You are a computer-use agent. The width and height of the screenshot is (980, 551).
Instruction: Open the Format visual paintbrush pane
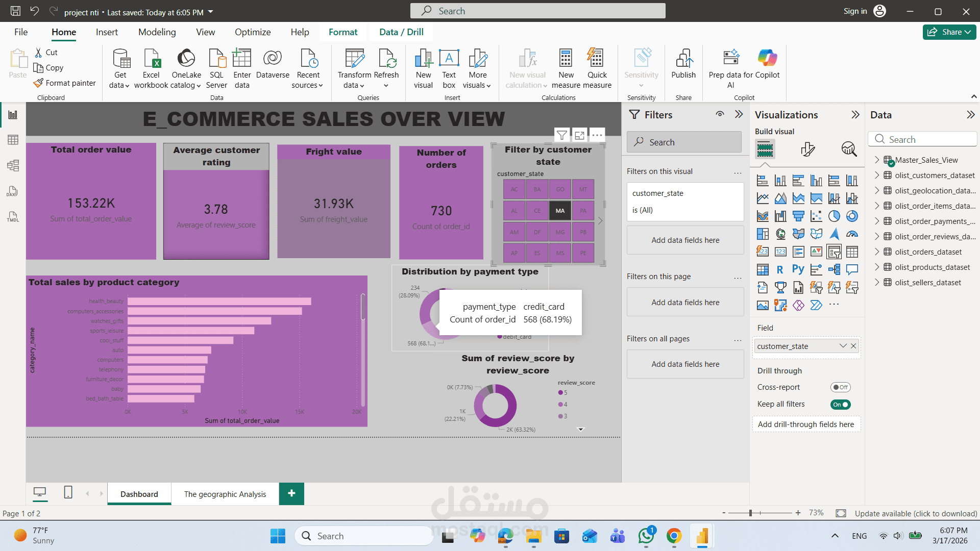[x=808, y=148]
